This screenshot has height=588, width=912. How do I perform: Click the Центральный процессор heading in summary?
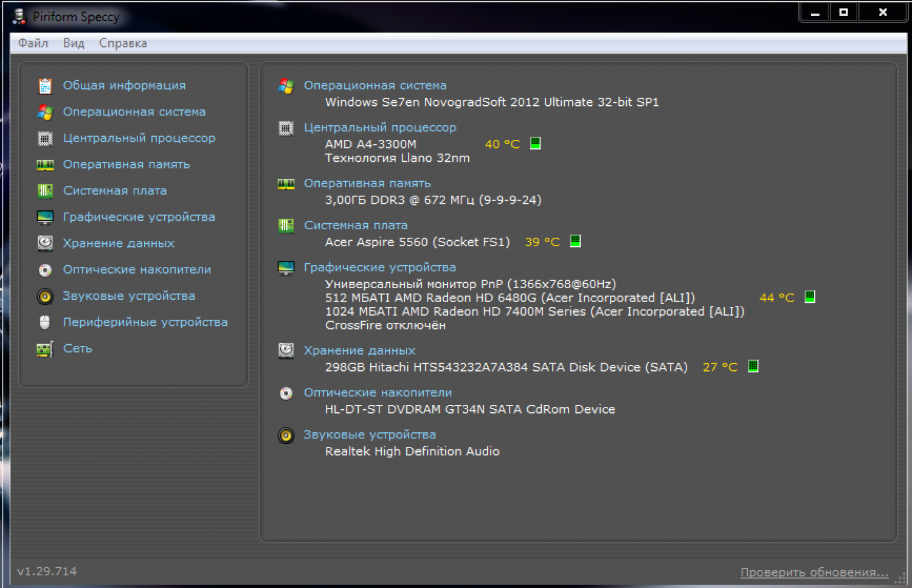[x=380, y=128]
